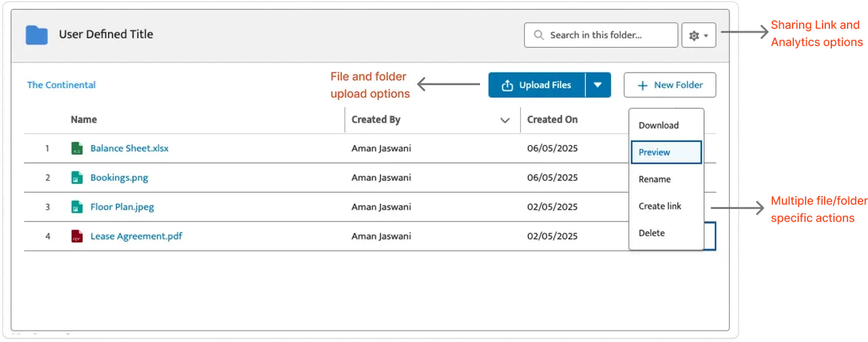Click date 02/05/2025 in Floor Plan row
Viewport: 868px width, 342px height.
coord(552,207)
